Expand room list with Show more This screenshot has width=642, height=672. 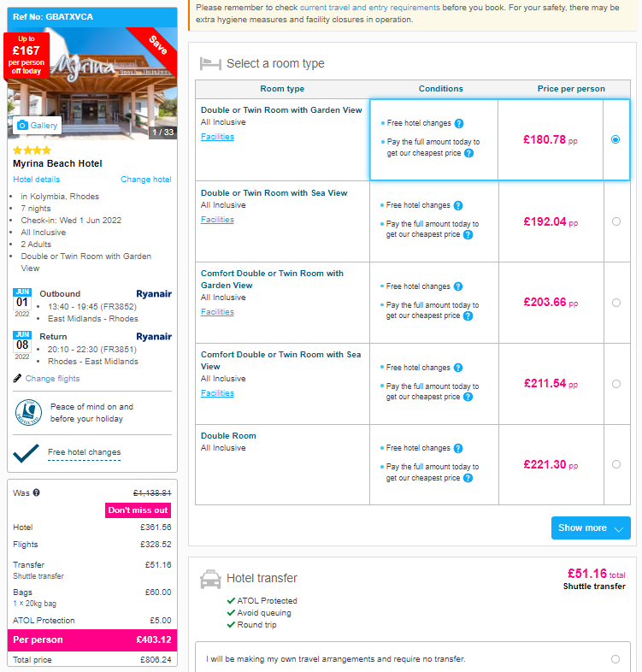click(x=591, y=528)
